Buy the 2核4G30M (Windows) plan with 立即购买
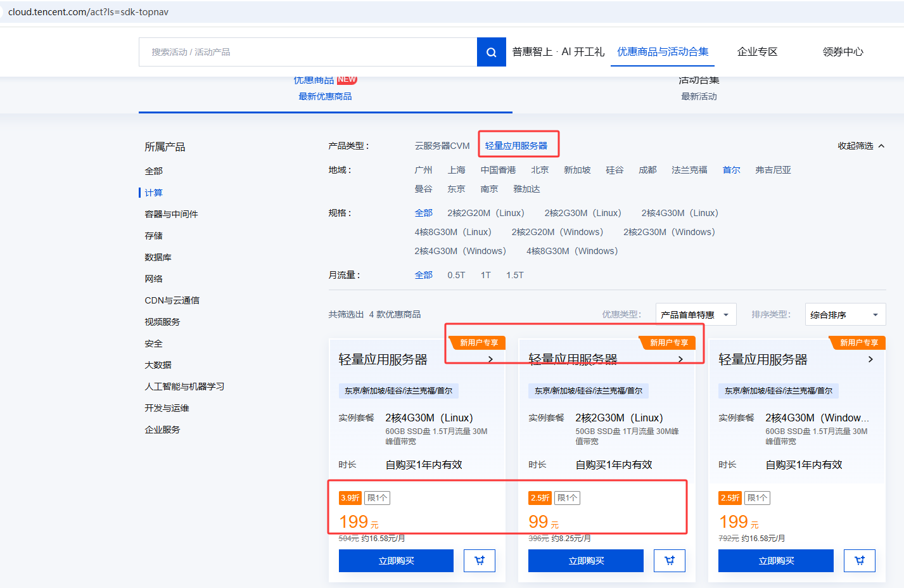 (776, 561)
